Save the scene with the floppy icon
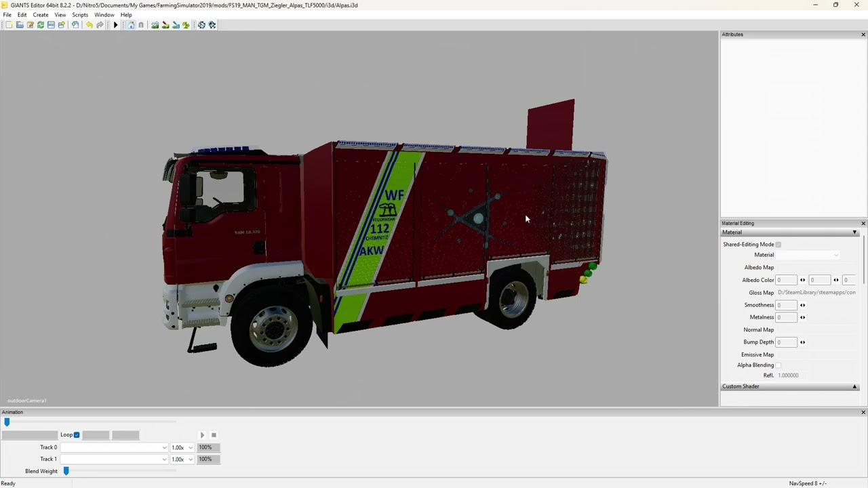 [51, 25]
